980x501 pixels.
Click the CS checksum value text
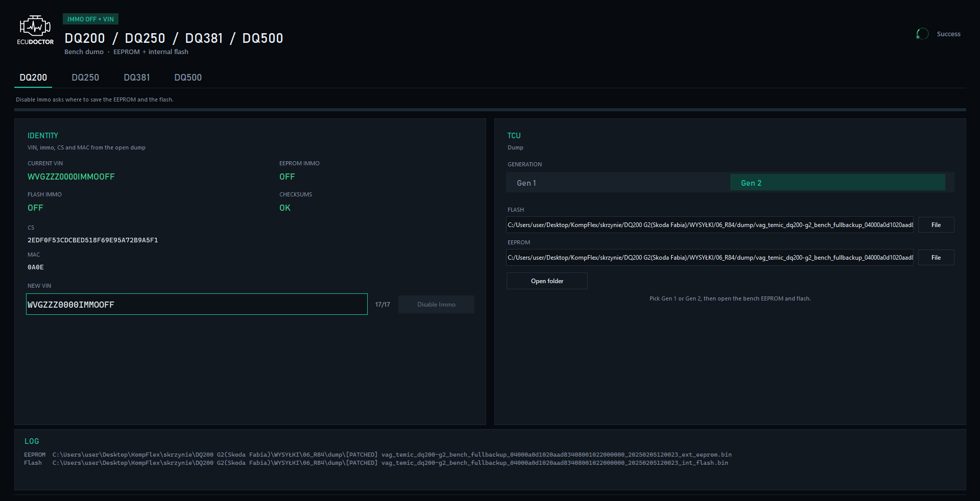coord(92,240)
